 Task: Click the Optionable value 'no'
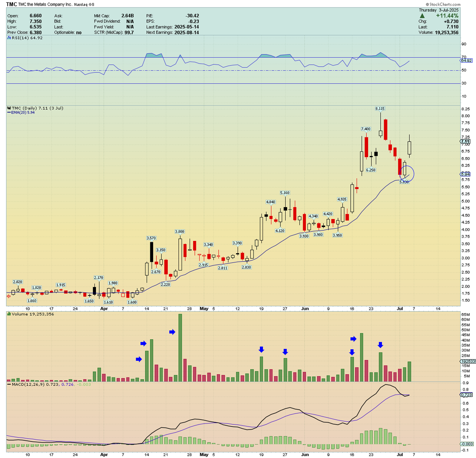point(79,33)
